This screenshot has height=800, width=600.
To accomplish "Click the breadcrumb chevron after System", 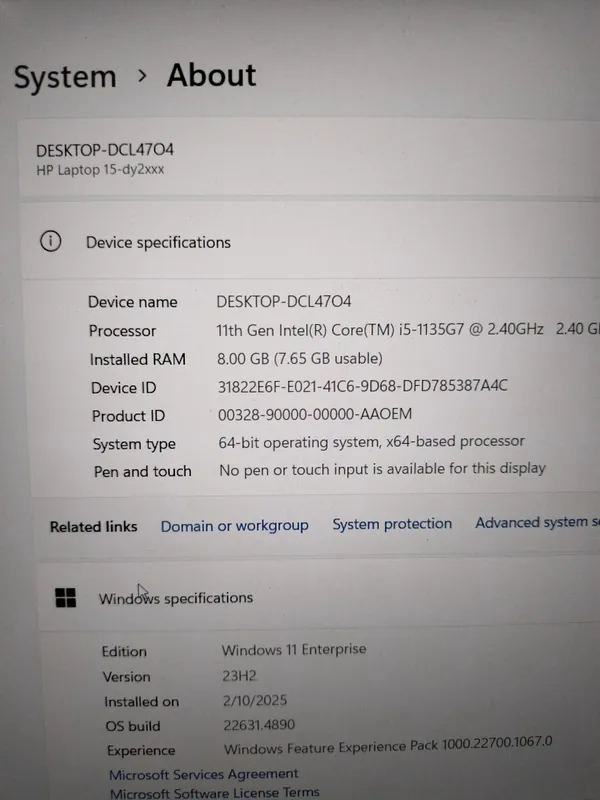I will point(141,76).
